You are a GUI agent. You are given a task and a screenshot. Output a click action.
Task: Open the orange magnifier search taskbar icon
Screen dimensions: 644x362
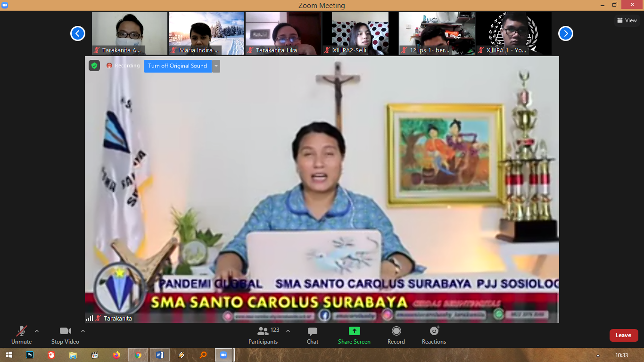coord(203,355)
